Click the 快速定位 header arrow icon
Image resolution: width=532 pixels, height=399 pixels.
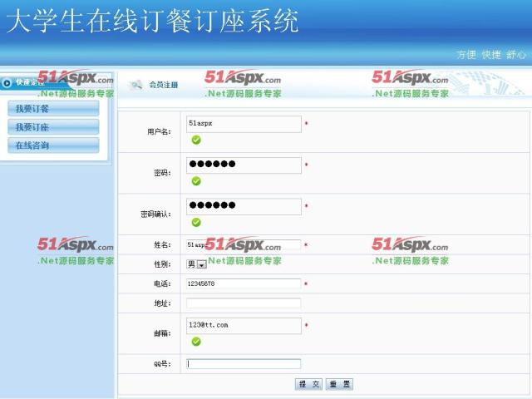[7, 83]
